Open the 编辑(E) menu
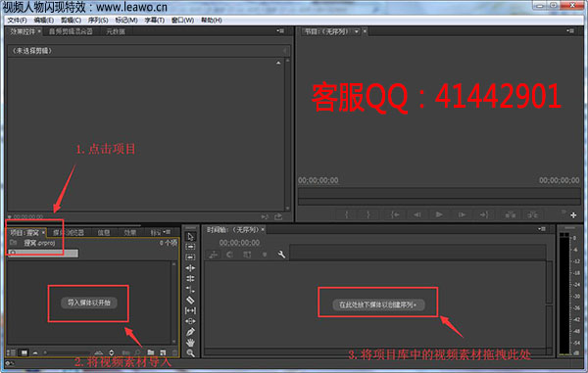This screenshot has height=373, width=588. 43,21
